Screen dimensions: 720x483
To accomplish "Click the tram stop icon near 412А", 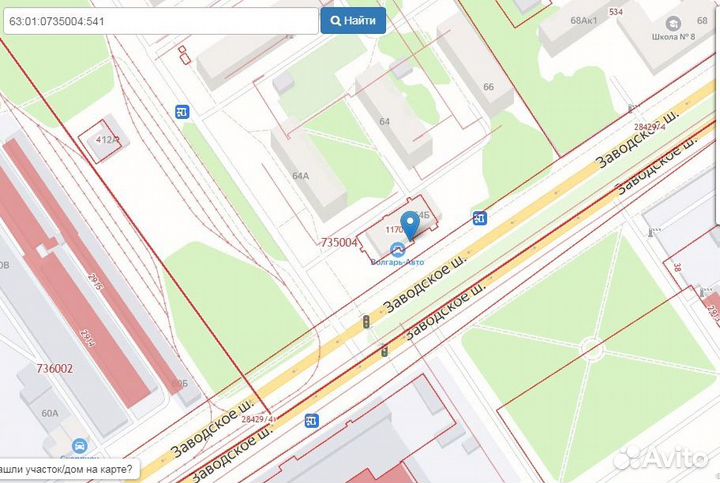I will point(182,112).
